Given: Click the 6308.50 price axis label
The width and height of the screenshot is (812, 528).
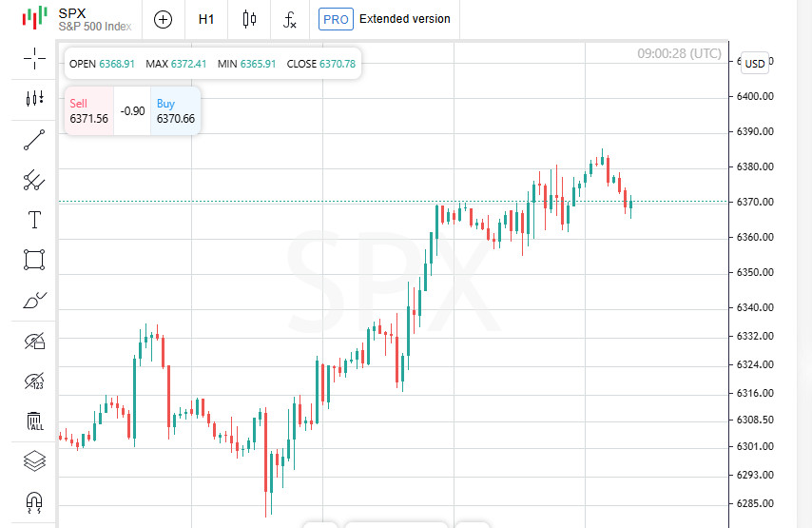Looking at the screenshot, I should click(x=755, y=420).
